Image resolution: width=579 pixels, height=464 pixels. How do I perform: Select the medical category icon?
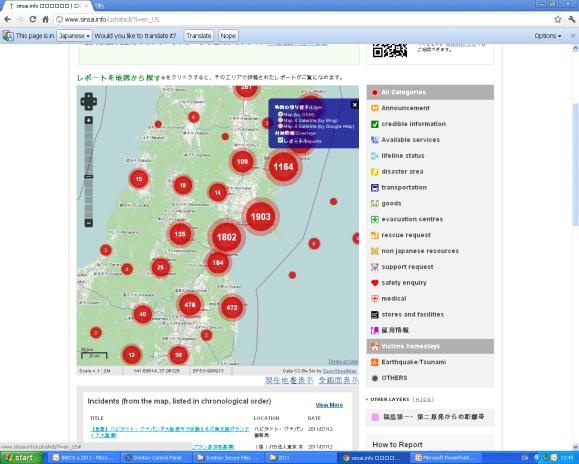pyautogui.click(x=374, y=299)
